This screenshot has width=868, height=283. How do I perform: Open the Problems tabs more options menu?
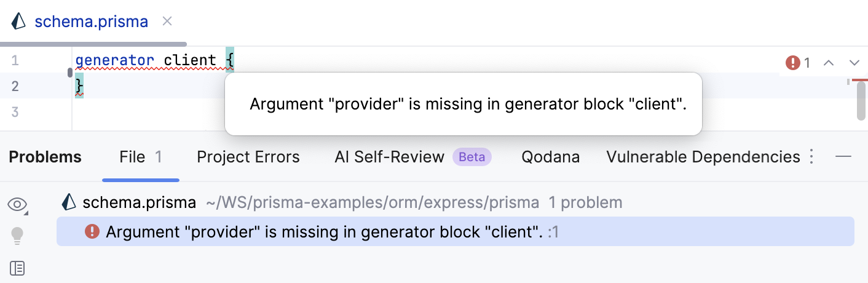tap(811, 157)
